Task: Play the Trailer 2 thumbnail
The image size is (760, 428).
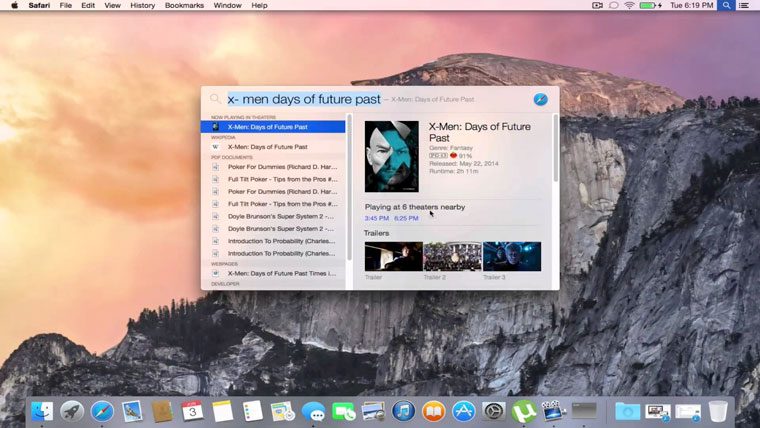Action: point(452,256)
